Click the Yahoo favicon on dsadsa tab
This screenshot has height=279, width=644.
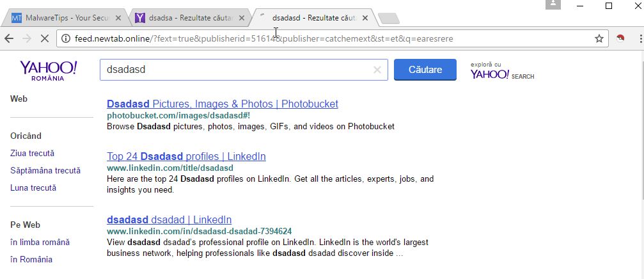[139, 18]
